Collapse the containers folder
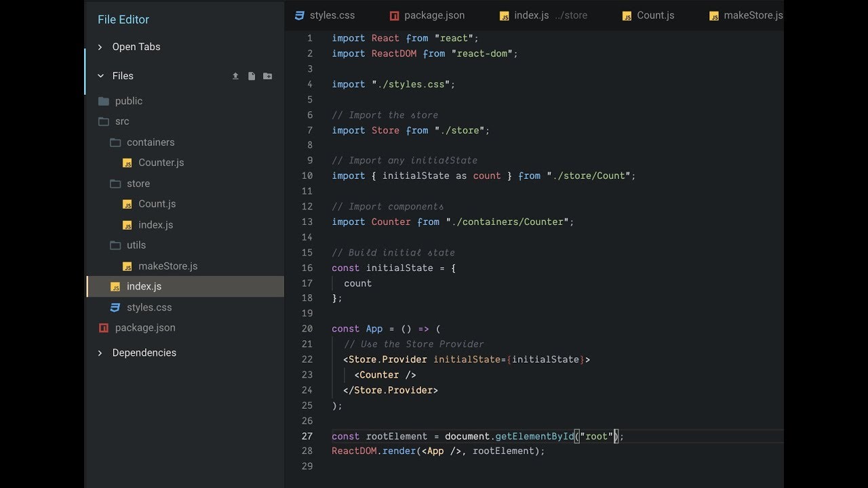The image size is (868, 488). 115,142
